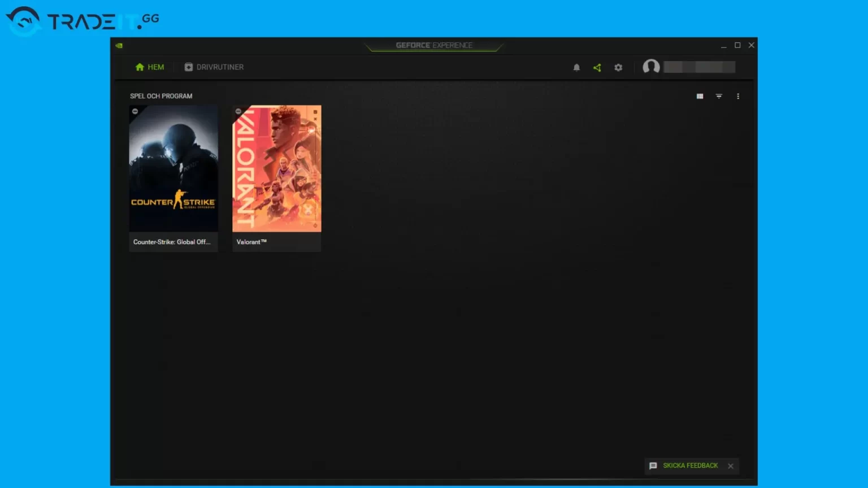Close the GeForce Experience window
The width and height of the screenshot is (868, 488).
[752, 45]
